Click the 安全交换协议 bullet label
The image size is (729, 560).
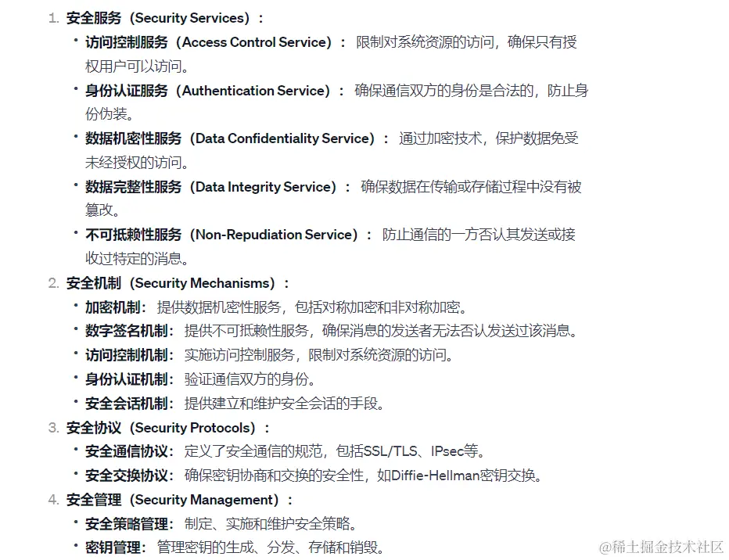(127, 476)
